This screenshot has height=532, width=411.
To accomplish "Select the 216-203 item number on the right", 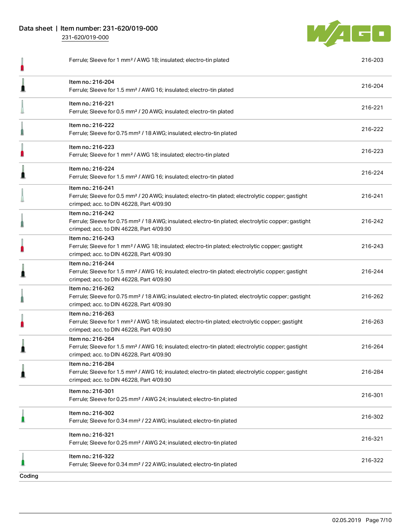I will point(372,60).
